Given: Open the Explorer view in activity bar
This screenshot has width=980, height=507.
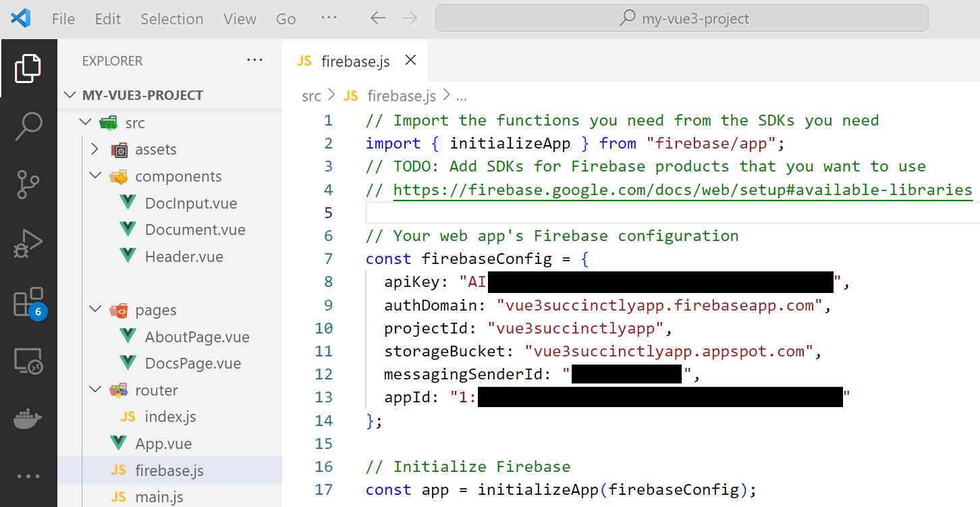Looking at the screenshot, I should click(28, 68).
